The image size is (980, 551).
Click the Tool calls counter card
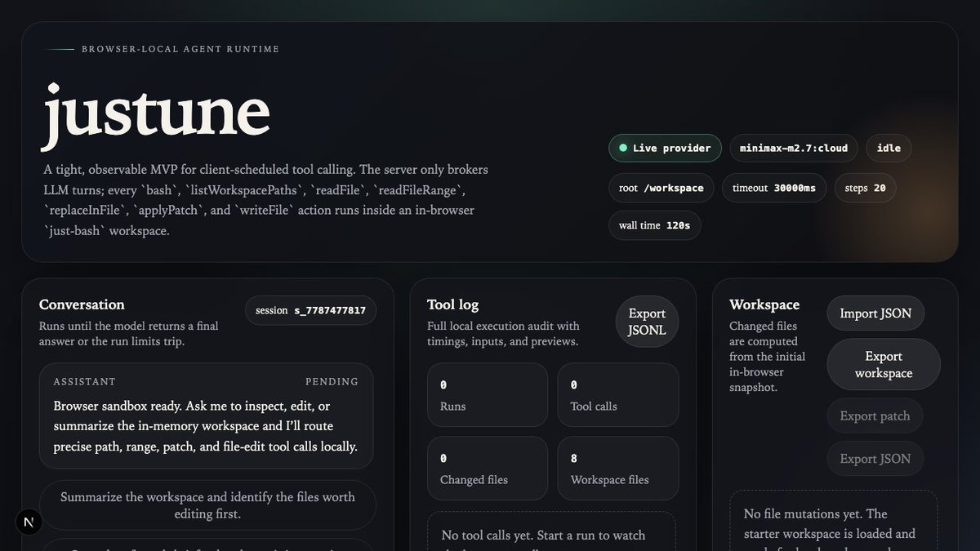[618, 395]
